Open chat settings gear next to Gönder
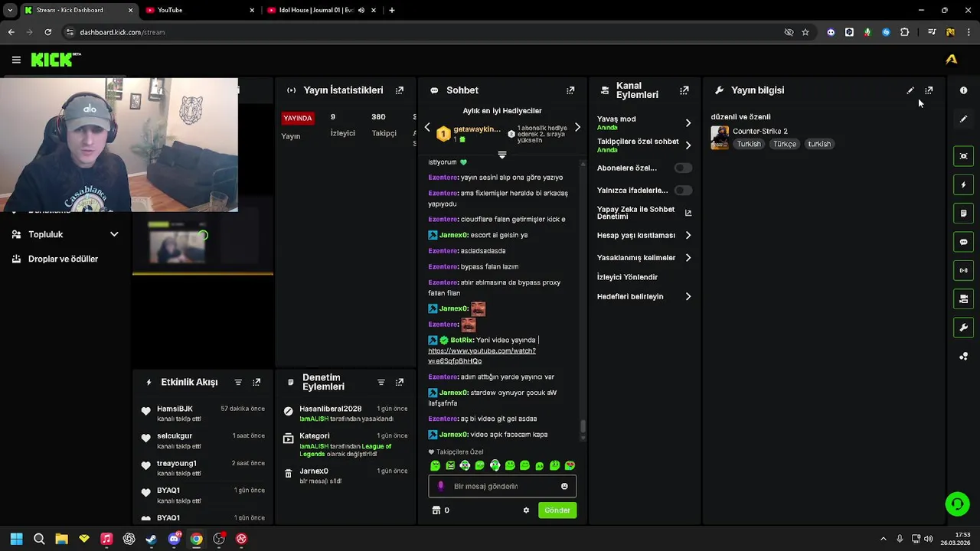The image size is (980, 551). coord(526,510)
